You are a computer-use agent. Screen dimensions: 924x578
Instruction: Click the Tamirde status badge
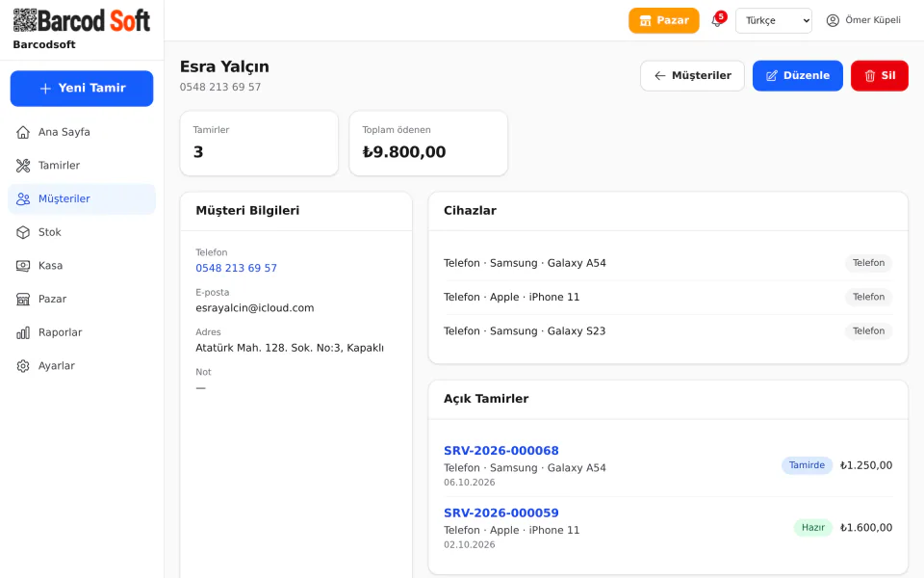click(807, 465)
